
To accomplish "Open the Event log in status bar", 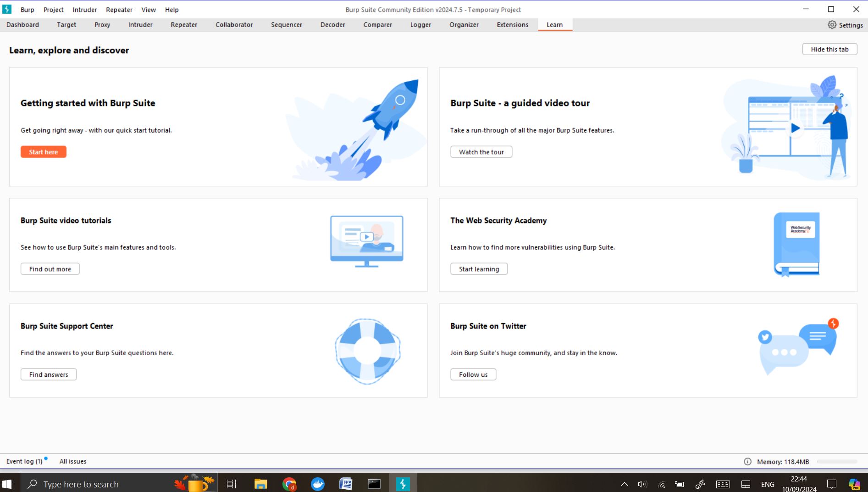I will coord(24,461).
